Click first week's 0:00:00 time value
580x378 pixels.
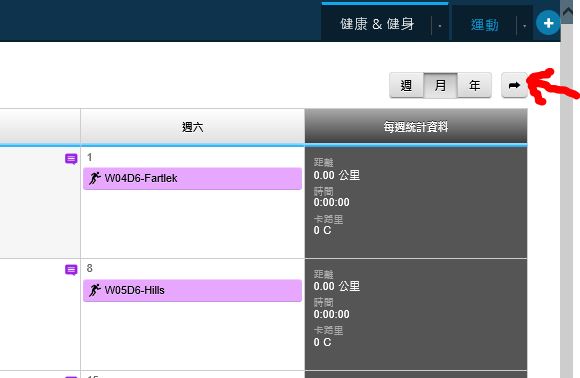tap(331, 202)
